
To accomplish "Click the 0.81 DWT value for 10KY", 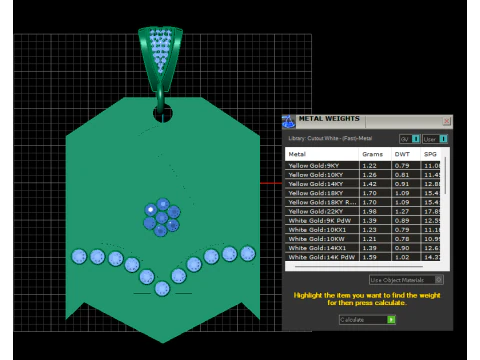I will (x=402, y=175).
